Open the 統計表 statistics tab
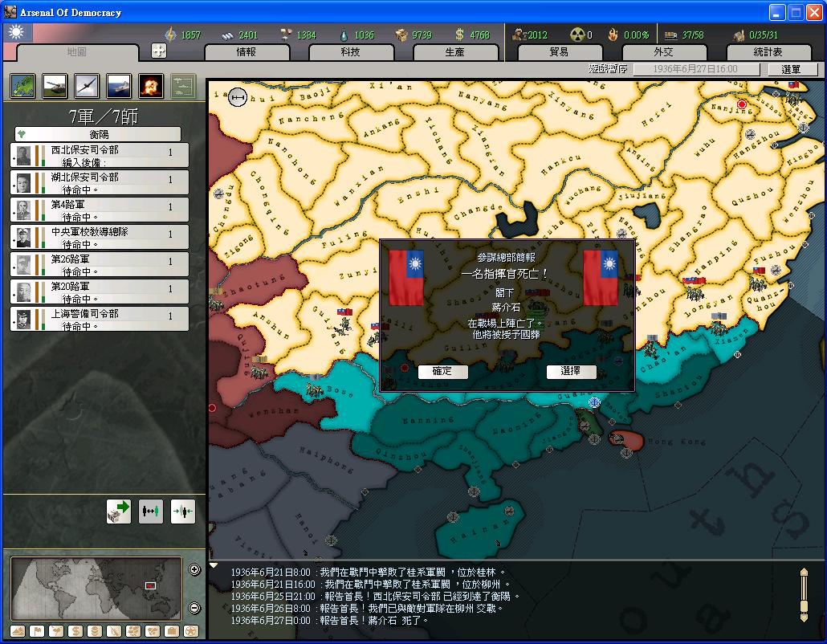Screen dimensions: 827x644 point(768,51)
